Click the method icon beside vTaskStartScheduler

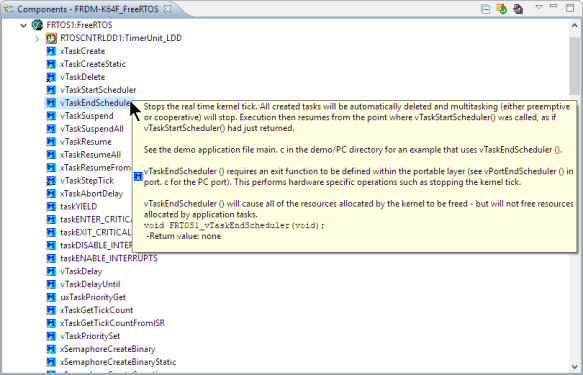[x=51, y=90]
